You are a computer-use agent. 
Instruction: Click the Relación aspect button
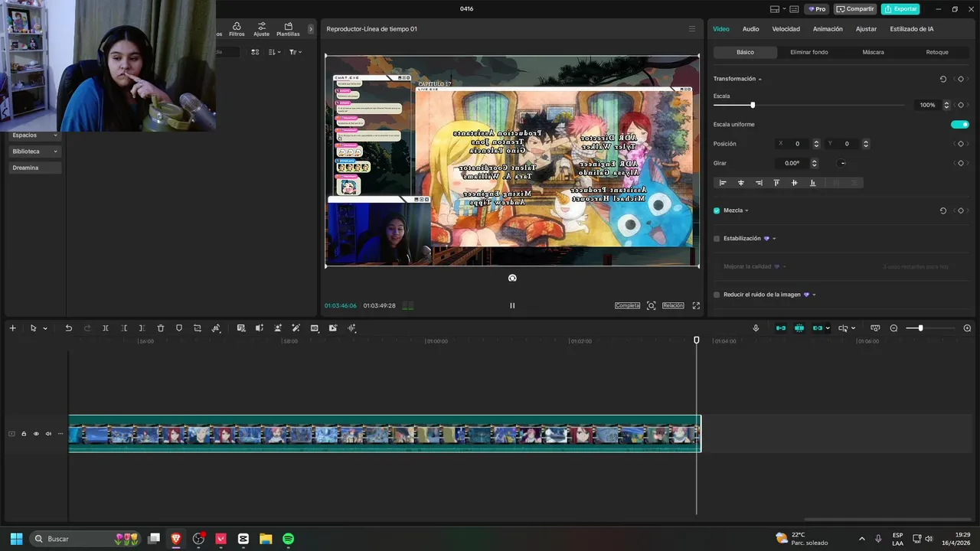(673, 305)
